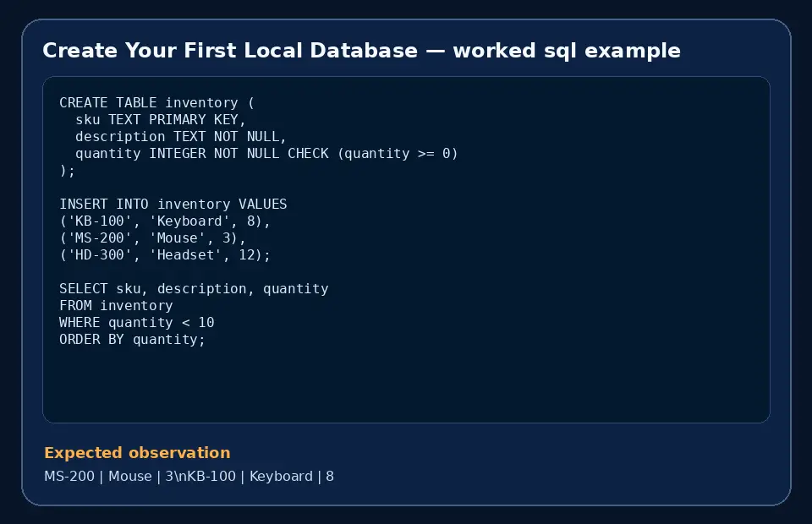Click the quantity INTEGER NOT NULL CHECK line
This screenshot has height=524, width=812.
click(x=266, y=154)
